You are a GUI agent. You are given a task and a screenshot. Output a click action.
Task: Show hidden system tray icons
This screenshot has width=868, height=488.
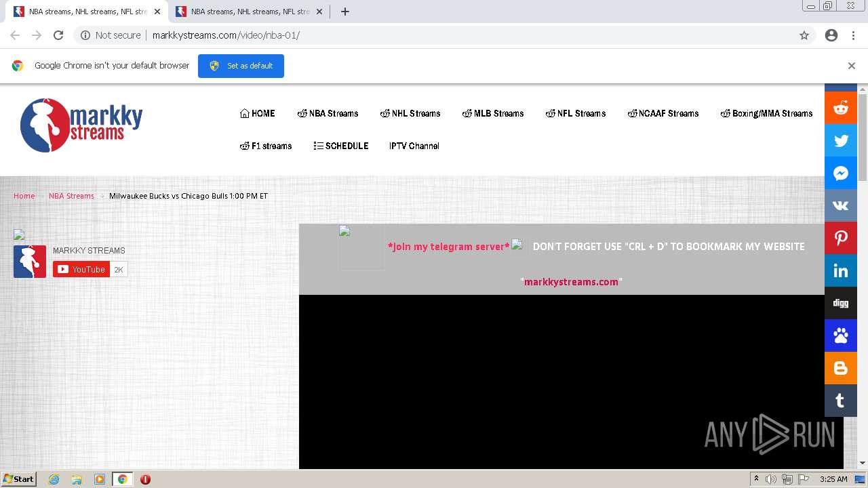pyautogui.click(x=756, y=479)
